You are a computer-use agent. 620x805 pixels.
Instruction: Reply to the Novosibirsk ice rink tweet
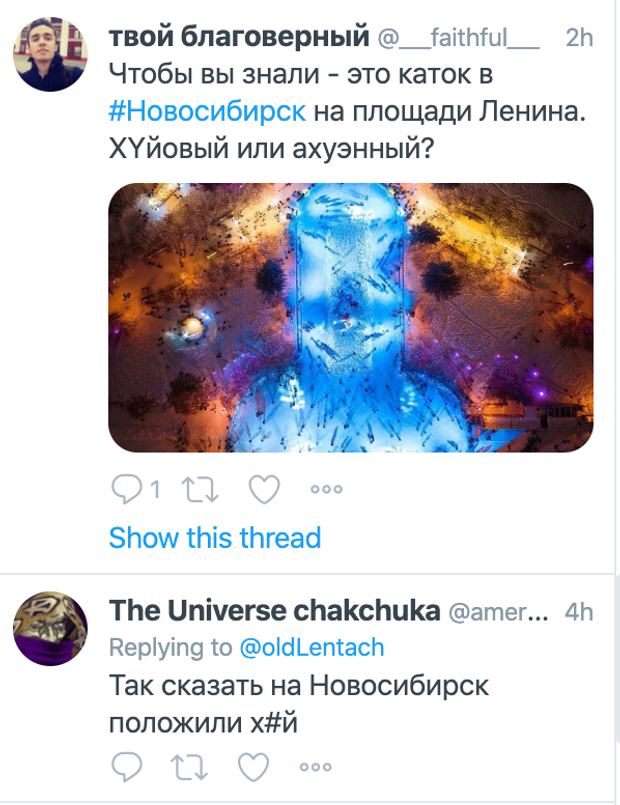(127, 489)
